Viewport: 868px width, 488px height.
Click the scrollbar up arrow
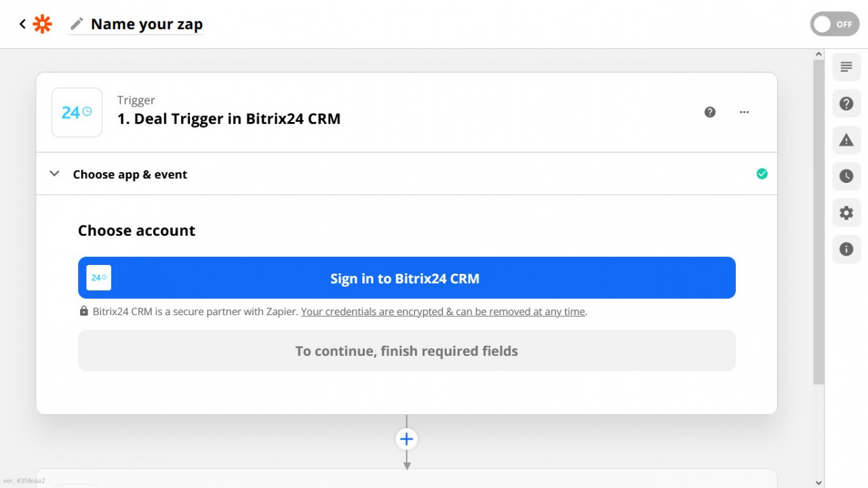(818, 54)
